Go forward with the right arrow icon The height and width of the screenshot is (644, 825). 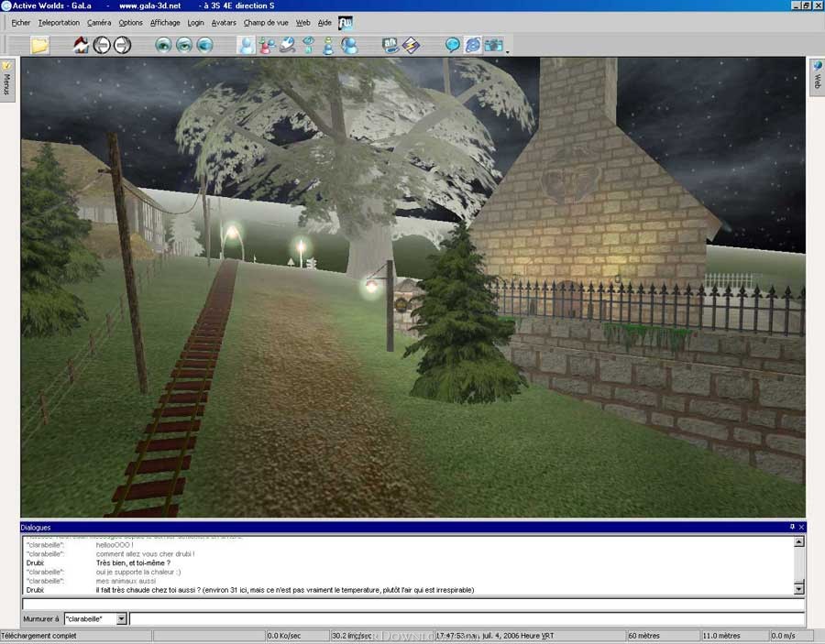coord(122,45)
